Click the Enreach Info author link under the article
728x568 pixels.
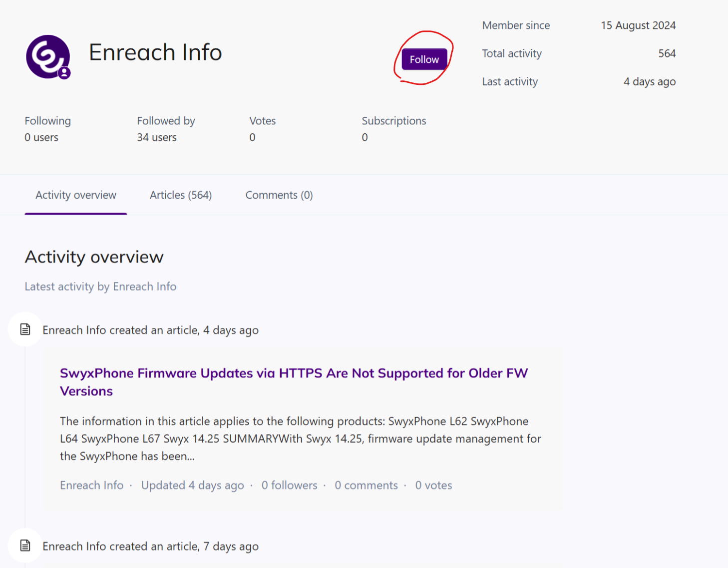pyautogui.click(x=92, y=485)
